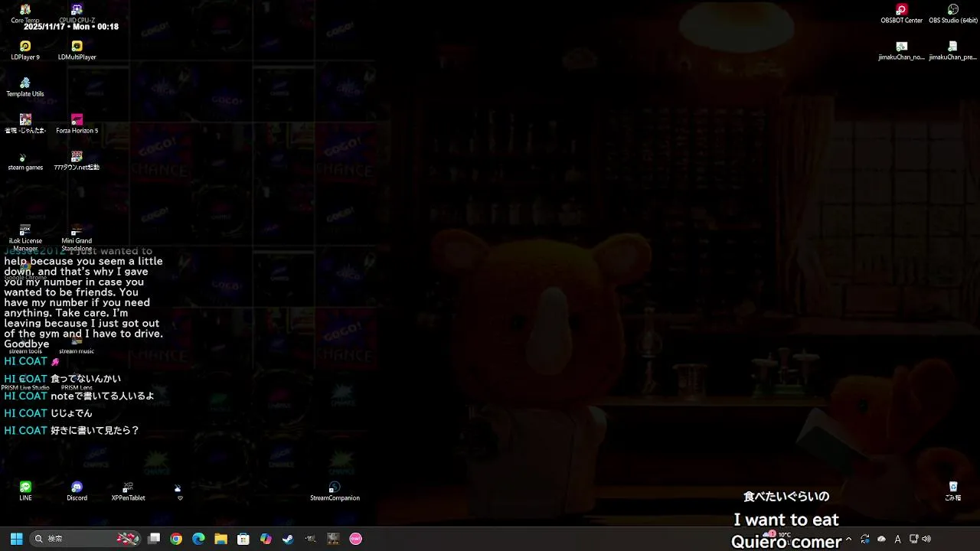980x551 pixels.
Task: Open the LINE desktop shortcut
Action: point(25,491)
